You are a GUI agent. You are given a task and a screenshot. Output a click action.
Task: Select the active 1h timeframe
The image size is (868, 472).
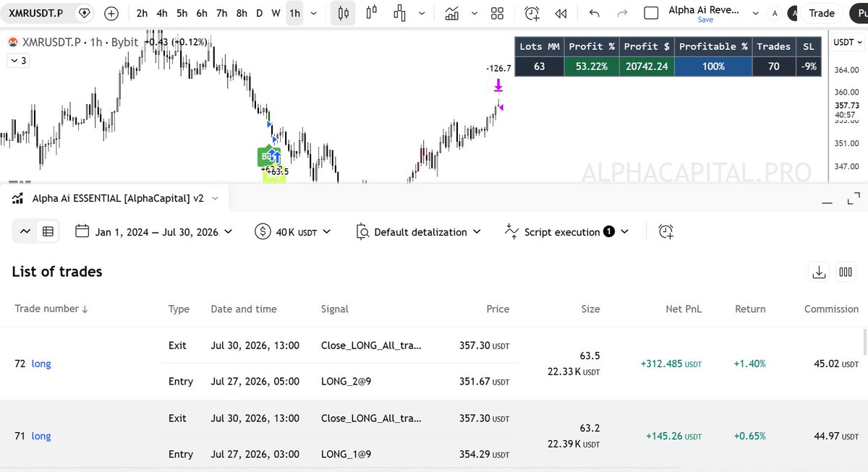(294, 13)
